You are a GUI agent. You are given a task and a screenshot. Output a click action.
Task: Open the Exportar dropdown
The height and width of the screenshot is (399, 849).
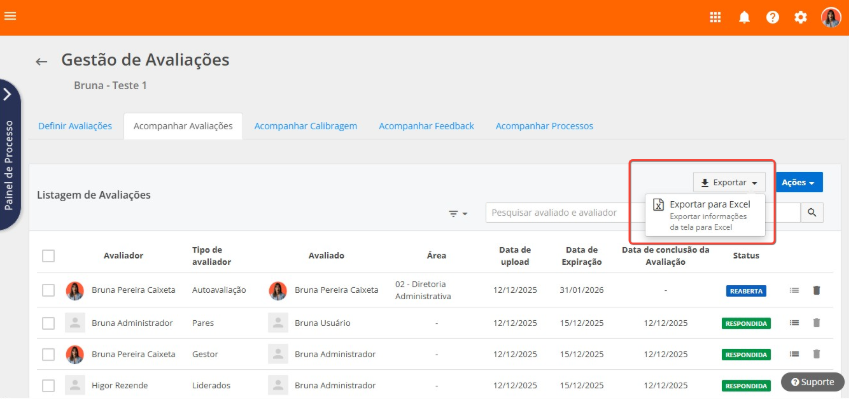(x=729, y=183)
